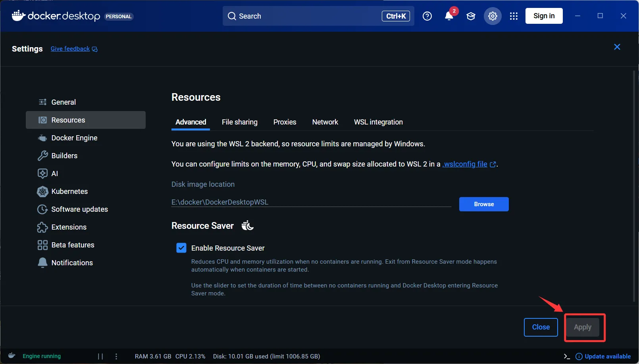This screenshot has height=364, width=639.
Task: Click the PERSONAL plan badge
Action: point(119,16)
